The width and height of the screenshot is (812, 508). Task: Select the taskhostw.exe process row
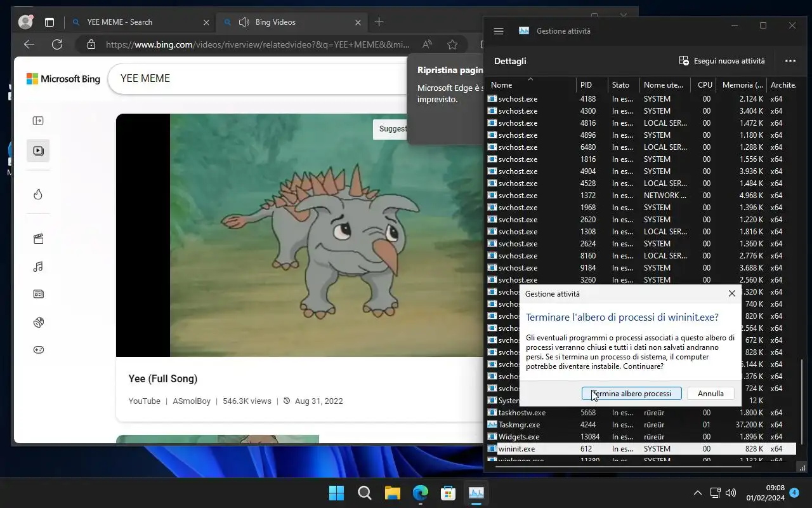pos(641,413)
